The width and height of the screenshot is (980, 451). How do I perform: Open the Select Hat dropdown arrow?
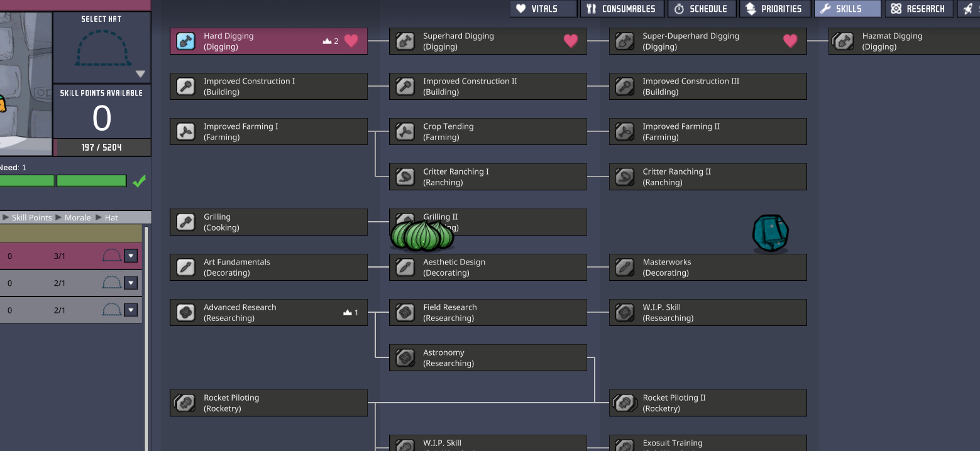click(x=140, y=73)
